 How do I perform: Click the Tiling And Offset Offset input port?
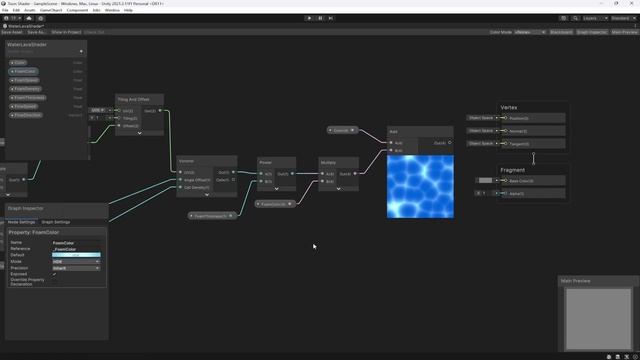click(119, 126)
